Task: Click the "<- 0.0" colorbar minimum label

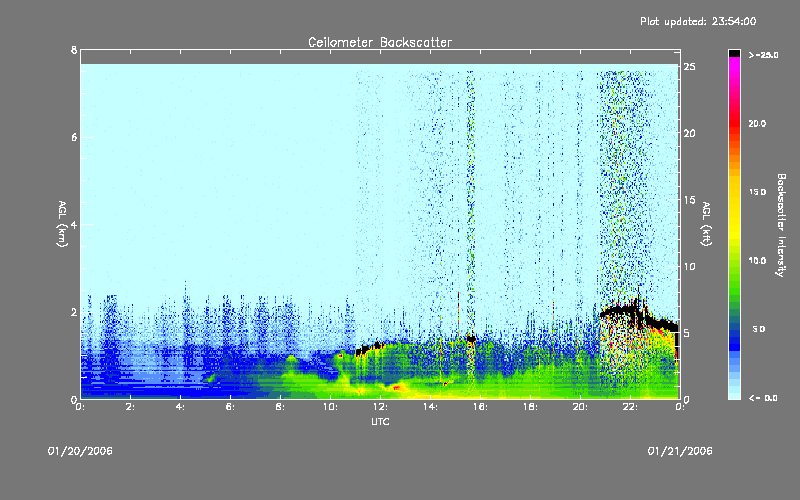Action: click(x=763, y=398)
